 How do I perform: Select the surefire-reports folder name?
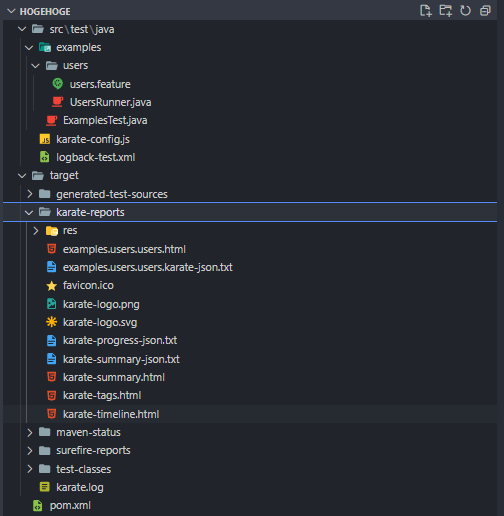point(93,450)
